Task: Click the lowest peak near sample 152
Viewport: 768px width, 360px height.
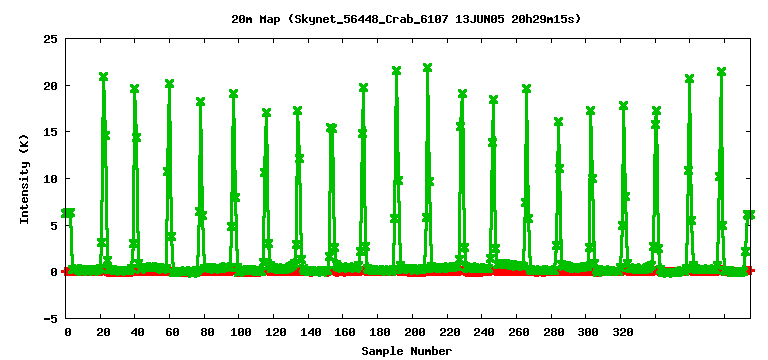Action: pyautogui.click(x=331, y=128)
